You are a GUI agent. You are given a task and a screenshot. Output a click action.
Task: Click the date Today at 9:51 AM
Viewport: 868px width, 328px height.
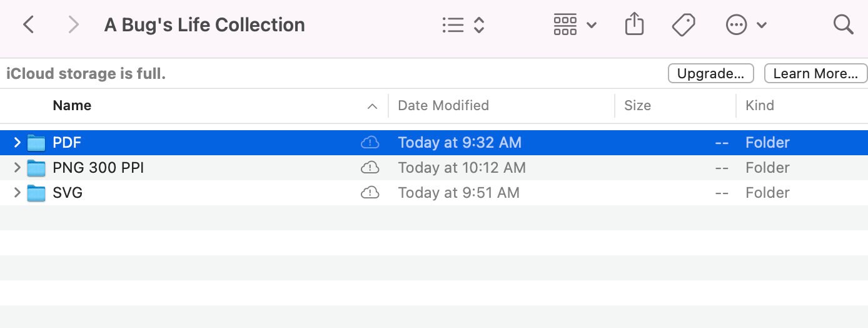459,193
